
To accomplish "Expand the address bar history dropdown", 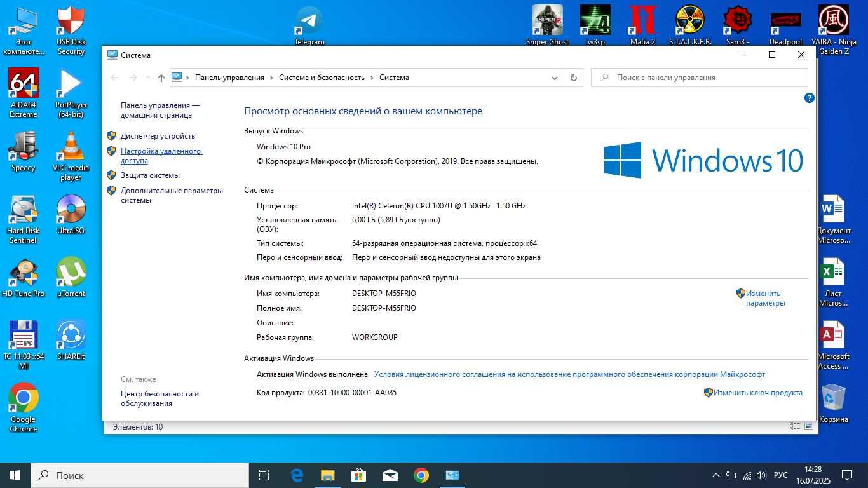I will tap(554, 78).
